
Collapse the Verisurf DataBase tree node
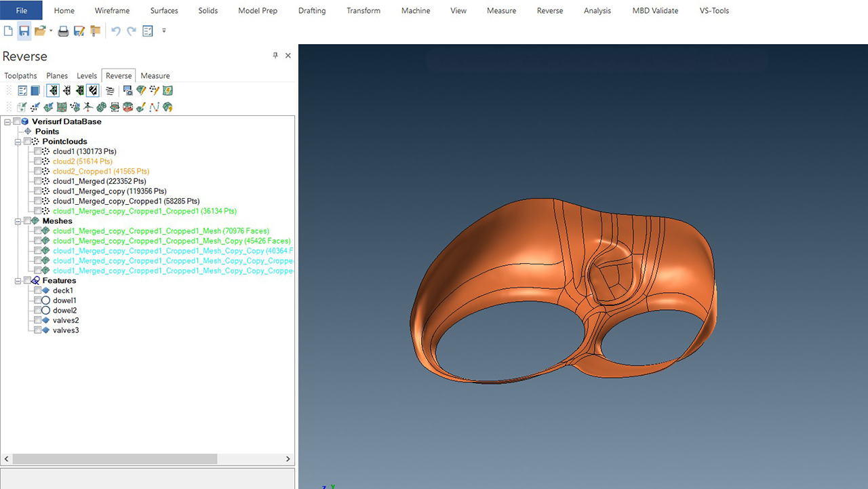[x=7, y=121]
